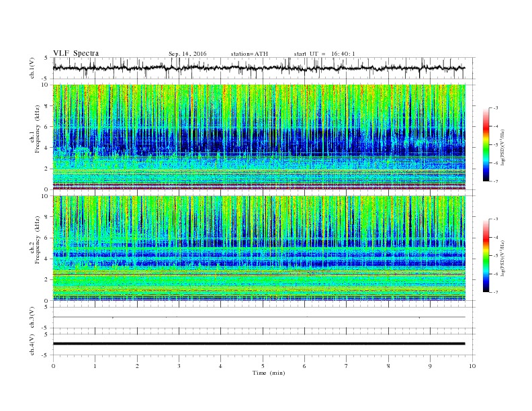The height and width of the screenshot is (411, 532).
Task: Select the "Time (min)" x-axis label
Action: [x=269, y=373]
